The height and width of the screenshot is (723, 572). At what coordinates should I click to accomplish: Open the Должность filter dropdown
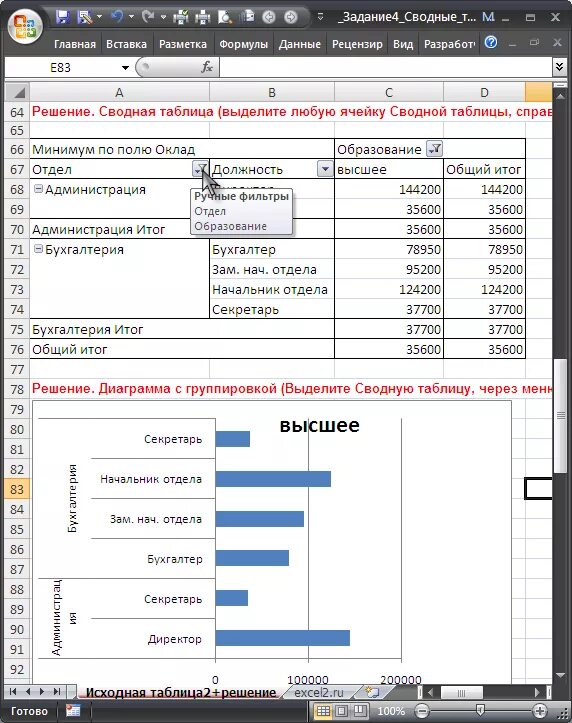pos(325,169)
